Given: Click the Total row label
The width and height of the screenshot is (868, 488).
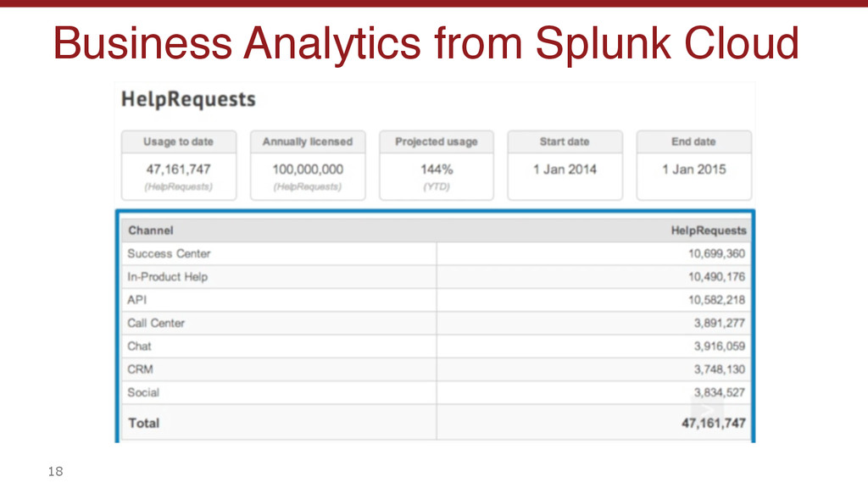Looking at the screenshot, I should [x=144, y=424].
